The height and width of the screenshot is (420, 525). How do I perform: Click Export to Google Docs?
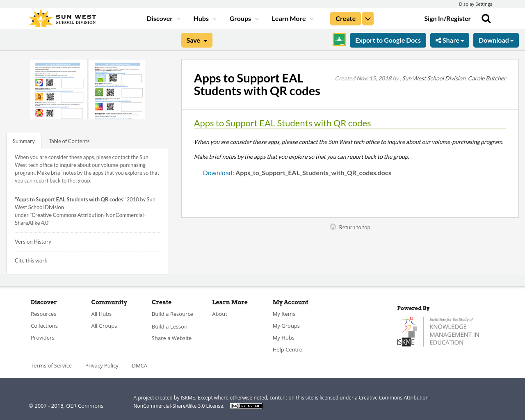[x=388, y=40]
